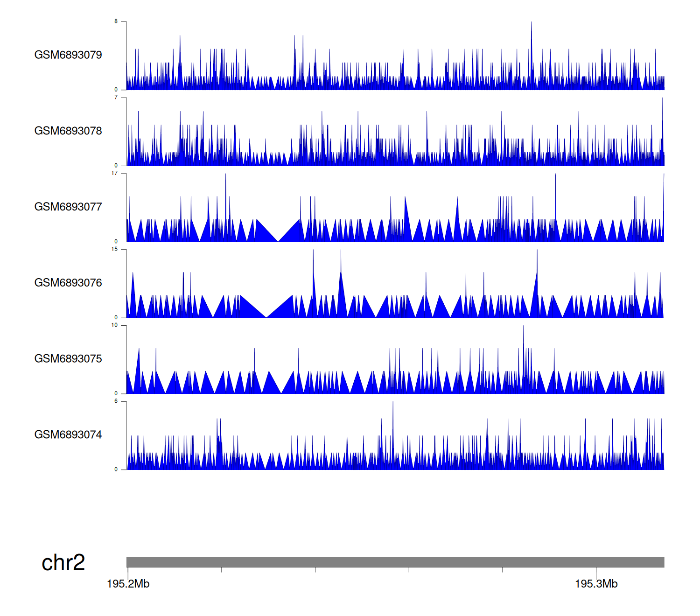Click the 195.2Mb position label

(128, 584)
